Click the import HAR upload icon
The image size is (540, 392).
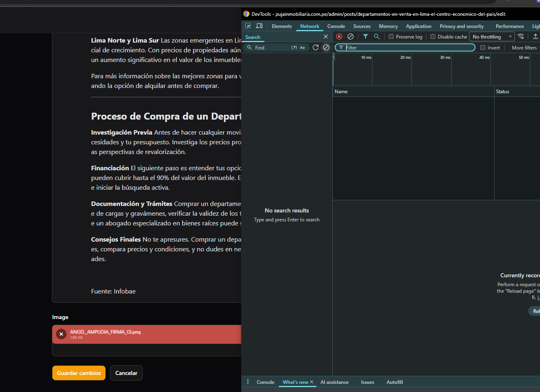coord(536,36)
